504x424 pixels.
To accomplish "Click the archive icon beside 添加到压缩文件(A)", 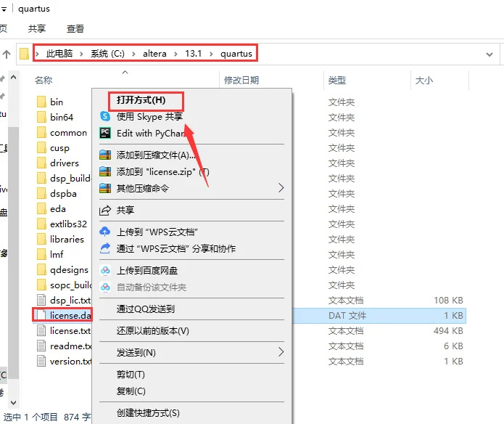I will click(x=105, y=155).
